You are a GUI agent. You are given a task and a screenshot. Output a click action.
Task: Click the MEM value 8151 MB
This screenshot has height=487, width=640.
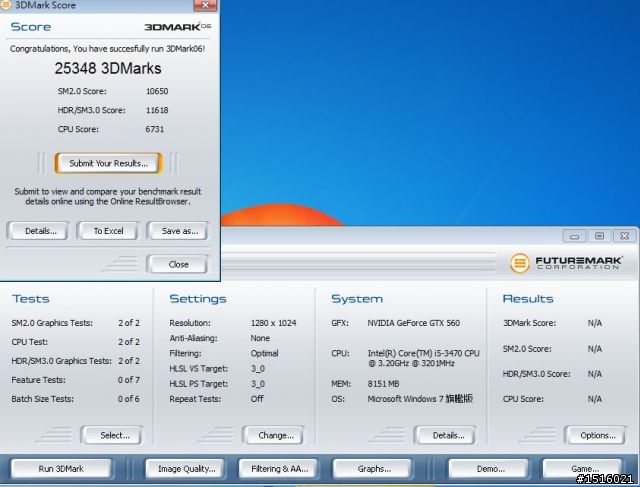383,384
